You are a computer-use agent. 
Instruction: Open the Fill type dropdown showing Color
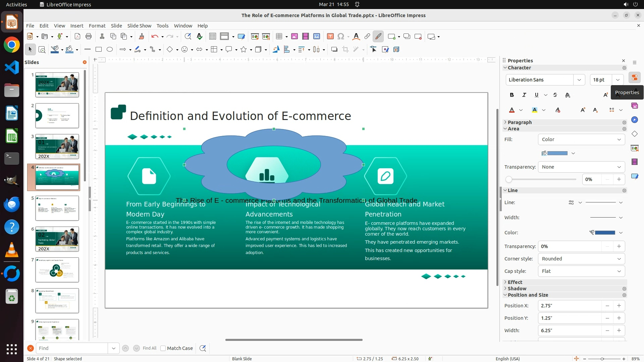(x=581, y=139)
